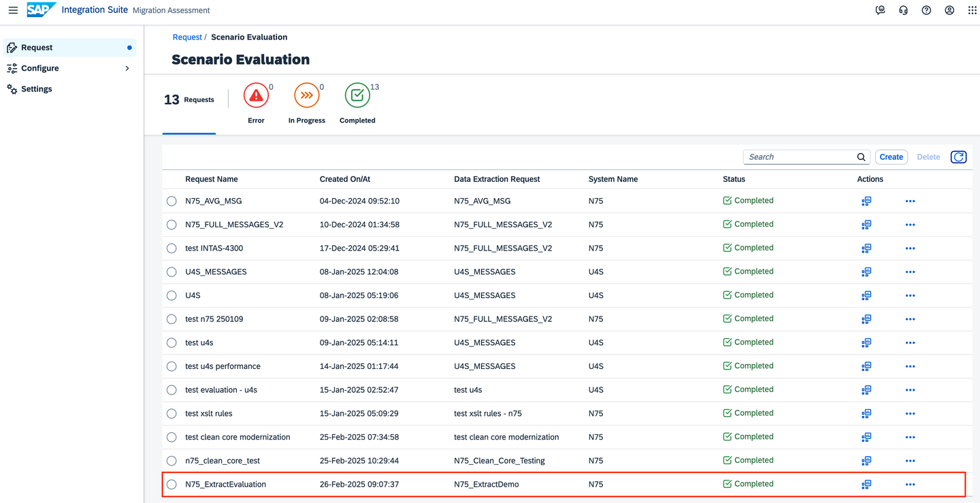
Task: Open dashboard icon for n75_clean_core_test row
Action: [x=866, y=461]
